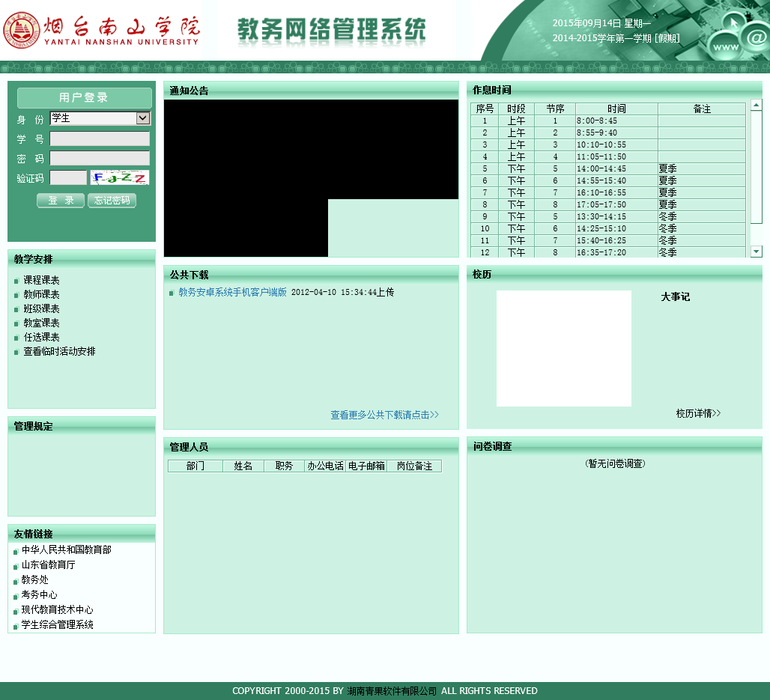Open the 教务处 friendly link

pos(35,579)
